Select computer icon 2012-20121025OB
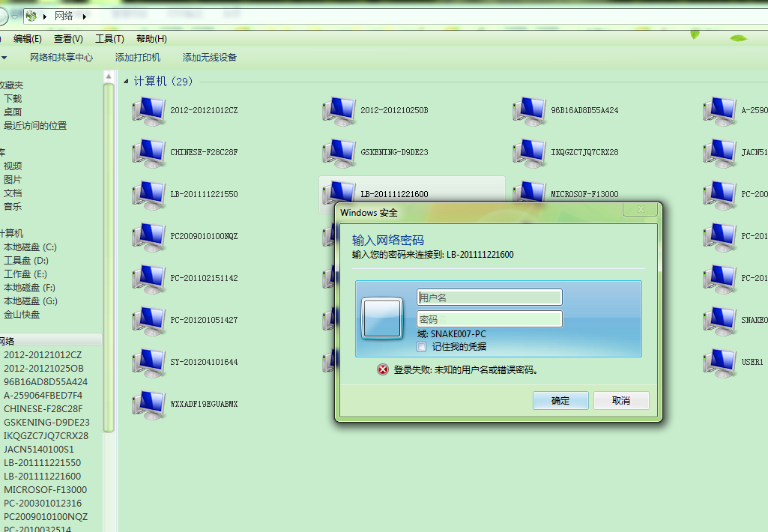 pos(339,111)
